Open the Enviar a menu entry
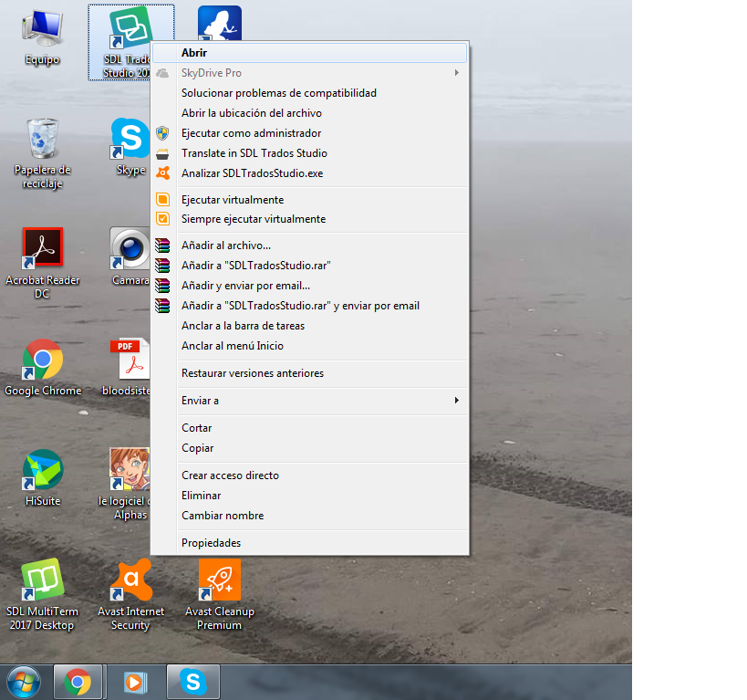The image size is (747, 700). point(310,401)
